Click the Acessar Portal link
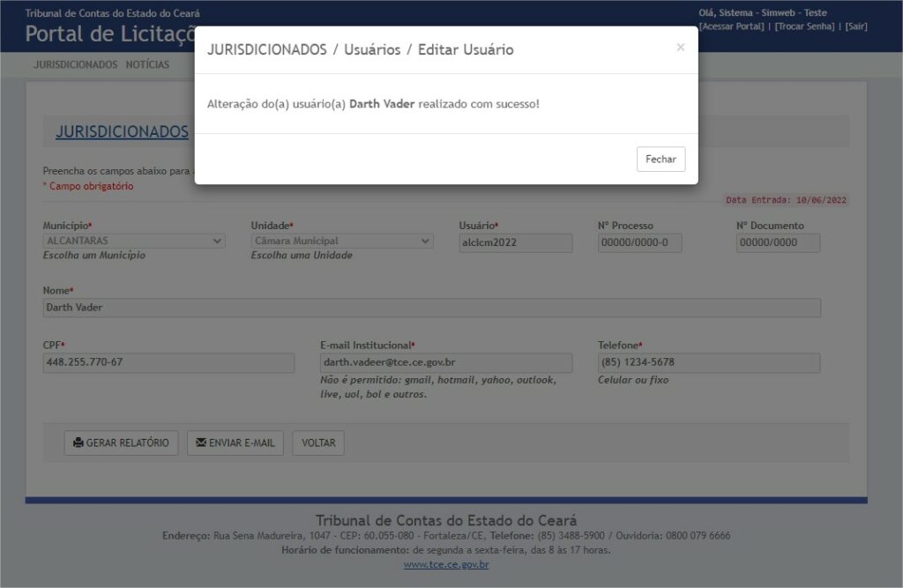The width and height of the screenshot is (903, 588). pyautogui.click(x=732, y=26)
